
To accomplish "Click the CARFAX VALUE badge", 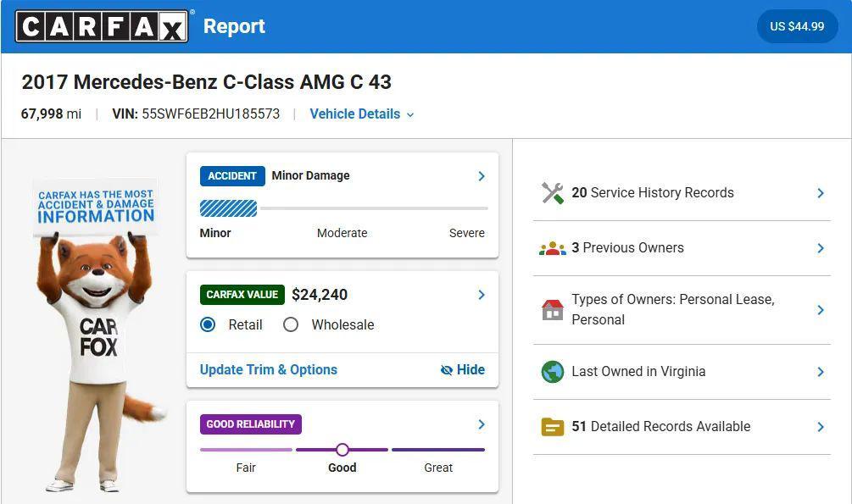I will (x=242, y=295).
